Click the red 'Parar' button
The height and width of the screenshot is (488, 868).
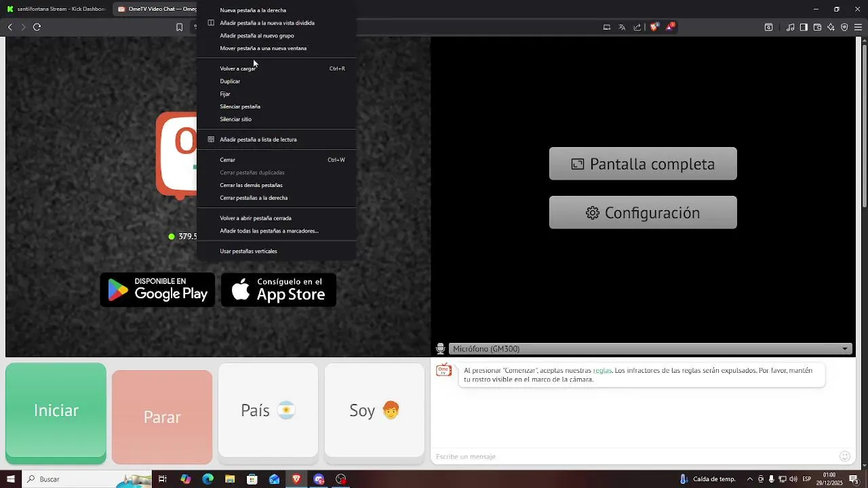point(162,416)
